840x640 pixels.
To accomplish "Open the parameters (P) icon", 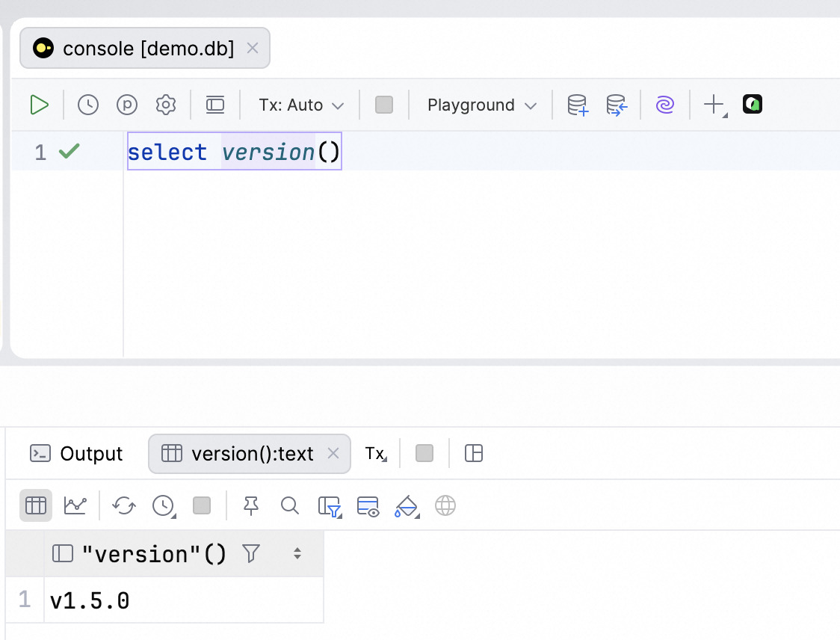I will (x=127, y=105).
